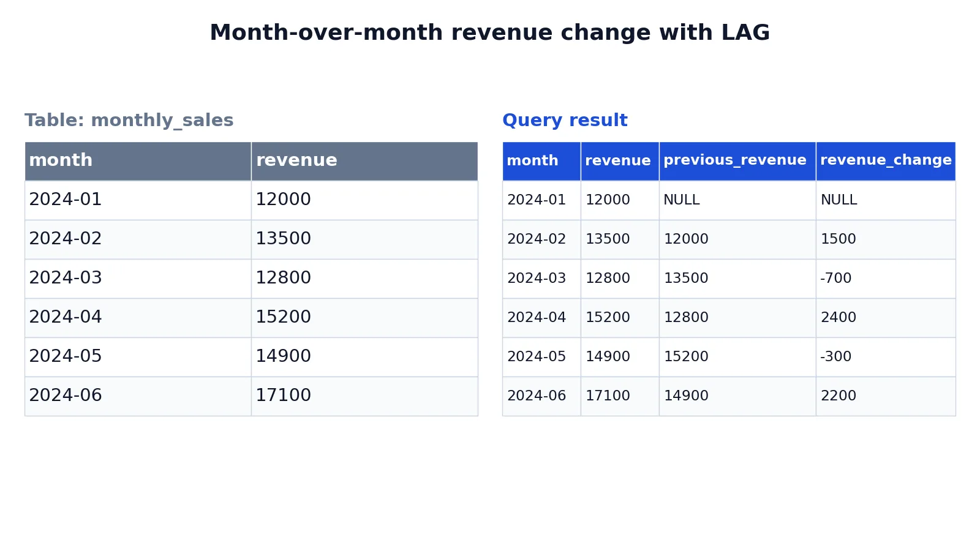980x551 pixels.
Task: Select revenue 12000 in the 2024-01 result row
Action: (x=620, y=200)
